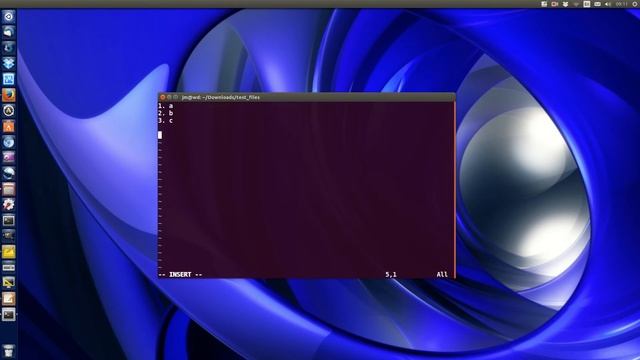Open Ubuntu Software Center orange bag icon
The height and width of the screenshot is (360, 640).
click(x=9, y=126)
